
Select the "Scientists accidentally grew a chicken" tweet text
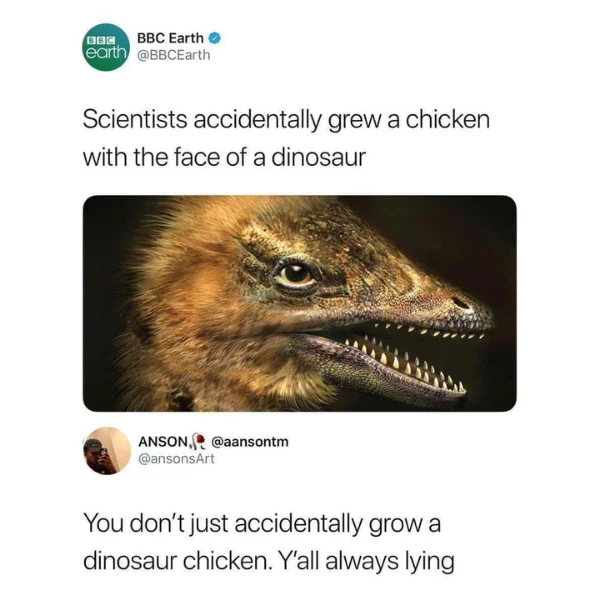click(x=286, y=138)
